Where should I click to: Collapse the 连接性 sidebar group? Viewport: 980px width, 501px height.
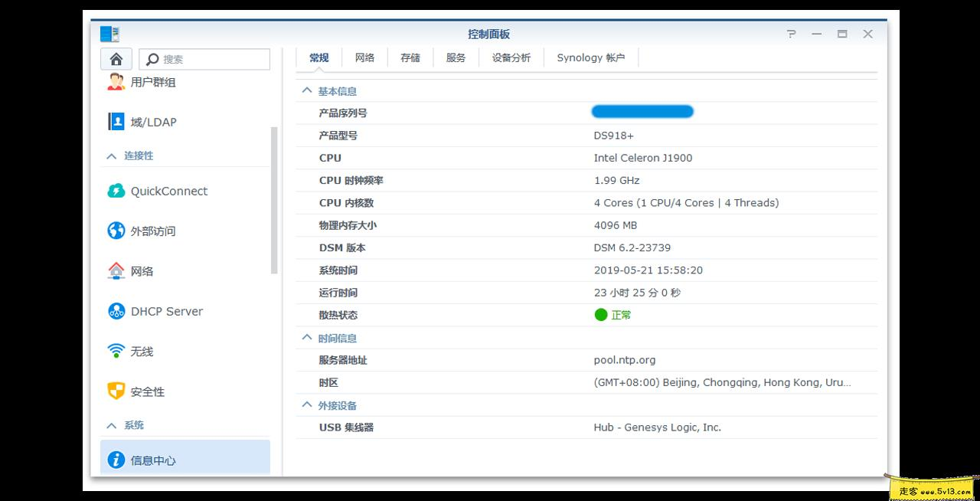point(110,156)
